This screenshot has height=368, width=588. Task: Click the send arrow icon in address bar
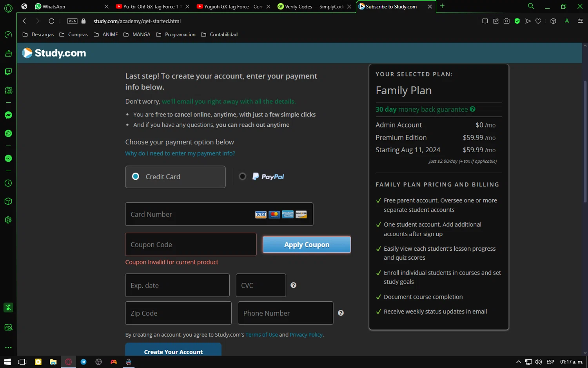tap(528, 21)
